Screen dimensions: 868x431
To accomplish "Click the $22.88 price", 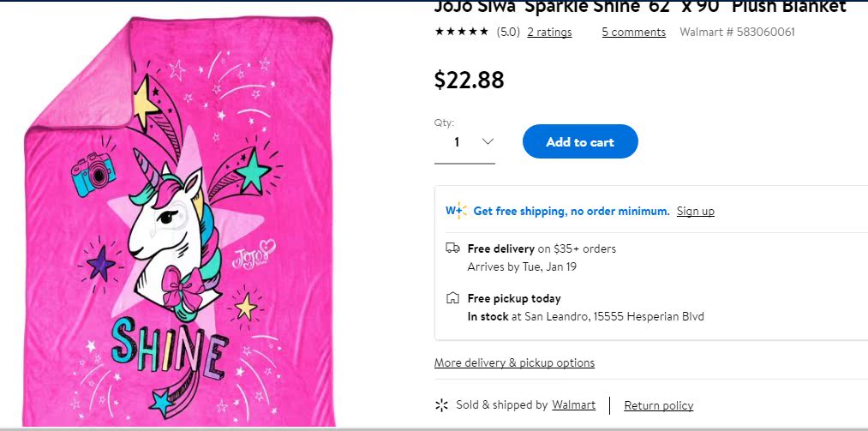I will pos(469,81).
